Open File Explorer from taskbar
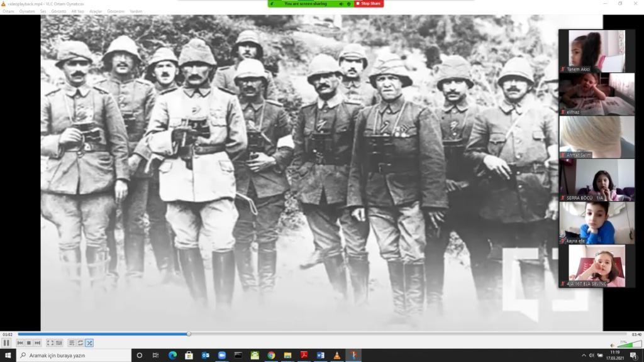644x362 pixels. [287, 355]
